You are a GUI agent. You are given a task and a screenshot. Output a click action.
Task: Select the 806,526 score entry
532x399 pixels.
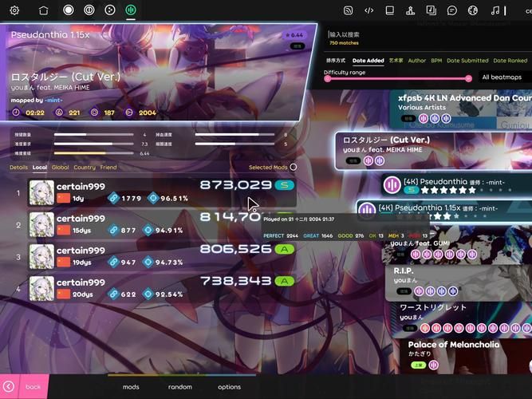pos(162,257)
